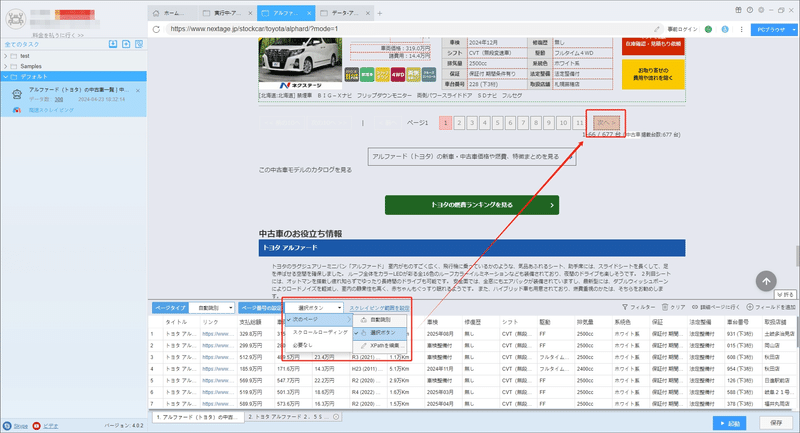Click 詳細ページに行く link icon
The width and height of the screenshot is (800, 433).
(x=695, y=307)
